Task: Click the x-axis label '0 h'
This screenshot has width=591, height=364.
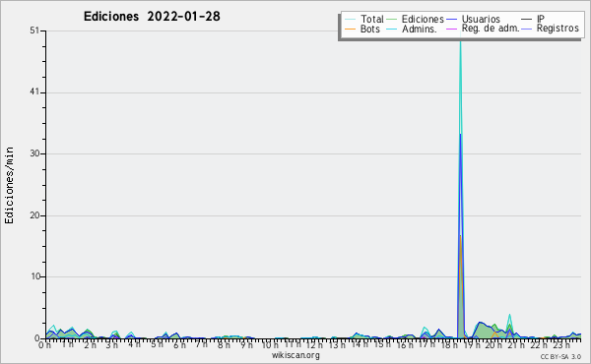Action: click(x=44, y=345)
